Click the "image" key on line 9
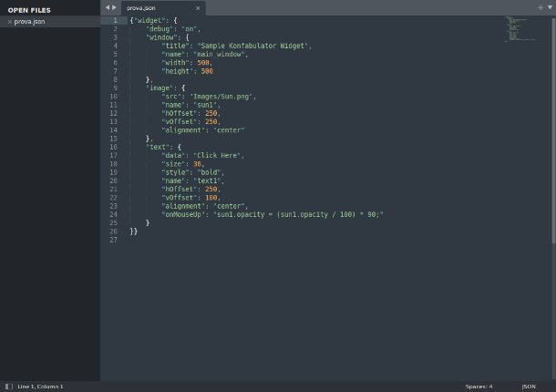This screenshot has width=556, height=392. click(159, 88)
